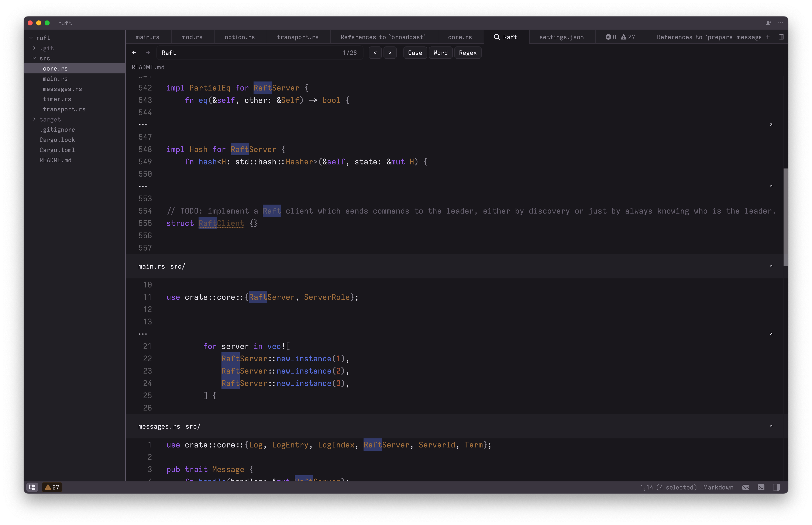
Task: Switch to the option.rs tab
Action: point(240,37)
